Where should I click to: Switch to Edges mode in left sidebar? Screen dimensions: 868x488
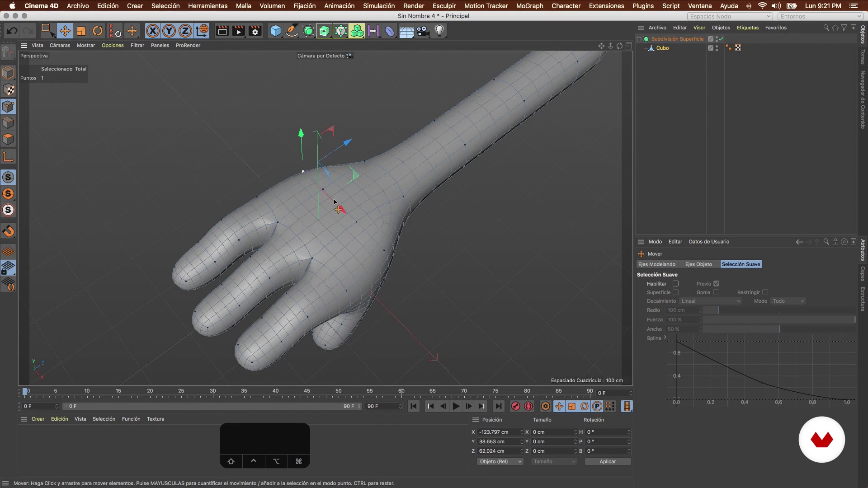click(x=8, y=123)
